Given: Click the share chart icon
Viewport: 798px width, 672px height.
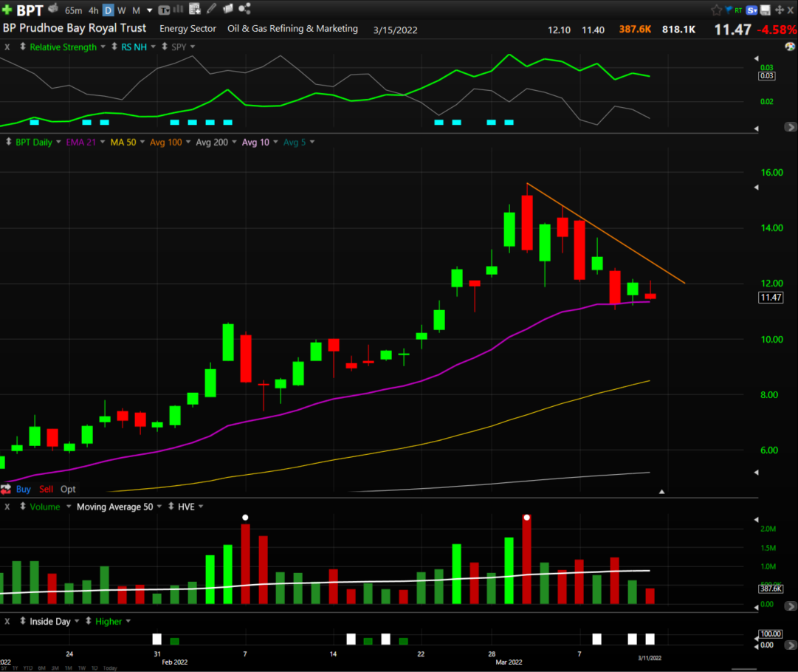Looking at the screenshot, I should tap(245, 9).
